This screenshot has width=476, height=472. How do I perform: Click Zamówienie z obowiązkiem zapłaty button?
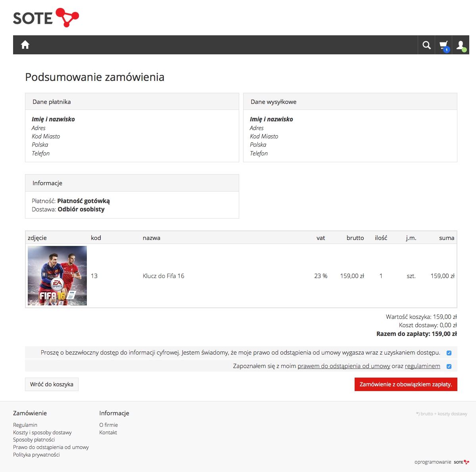pyautogui.click(x=405, y=384)
